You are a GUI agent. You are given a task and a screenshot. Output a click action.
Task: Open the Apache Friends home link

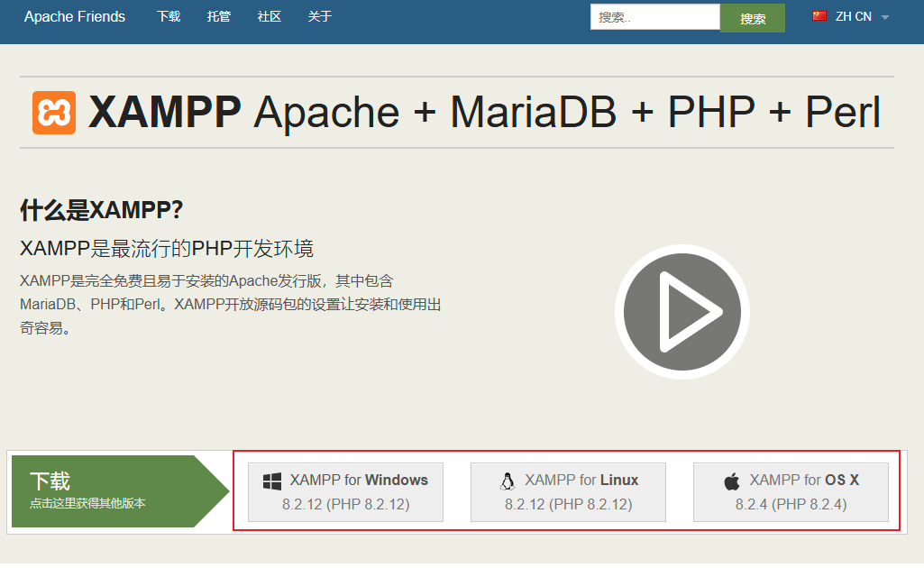pos(75,16)
